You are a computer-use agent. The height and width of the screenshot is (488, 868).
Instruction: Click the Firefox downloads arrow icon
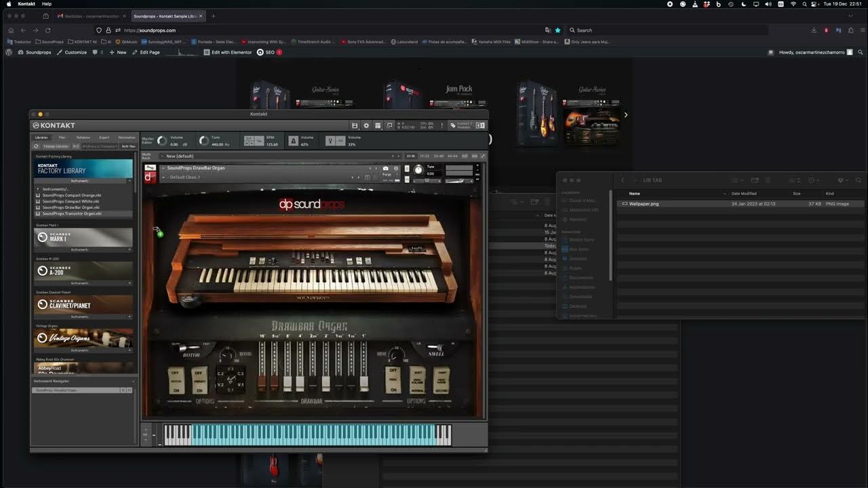pyautogui.click(x=814, y=30)
